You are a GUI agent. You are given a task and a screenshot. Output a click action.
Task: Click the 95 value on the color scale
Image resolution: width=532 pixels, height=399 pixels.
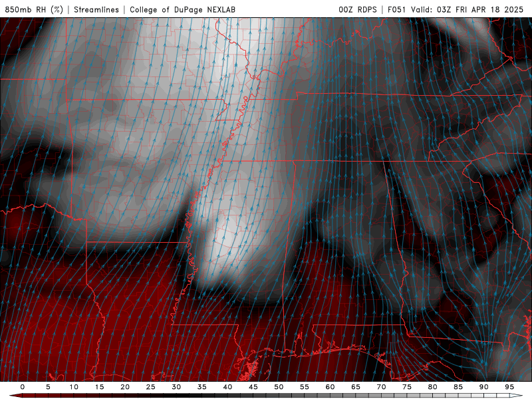click(x=509, y=387)
